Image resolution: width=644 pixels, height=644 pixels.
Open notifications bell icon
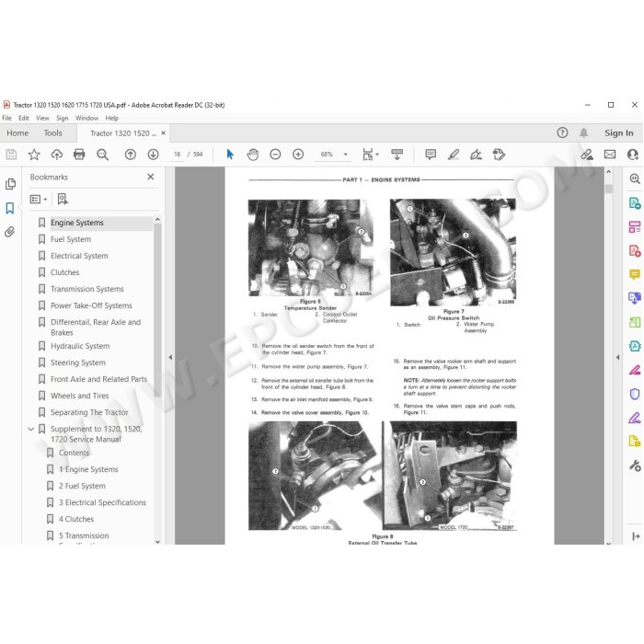pos(583,132)
